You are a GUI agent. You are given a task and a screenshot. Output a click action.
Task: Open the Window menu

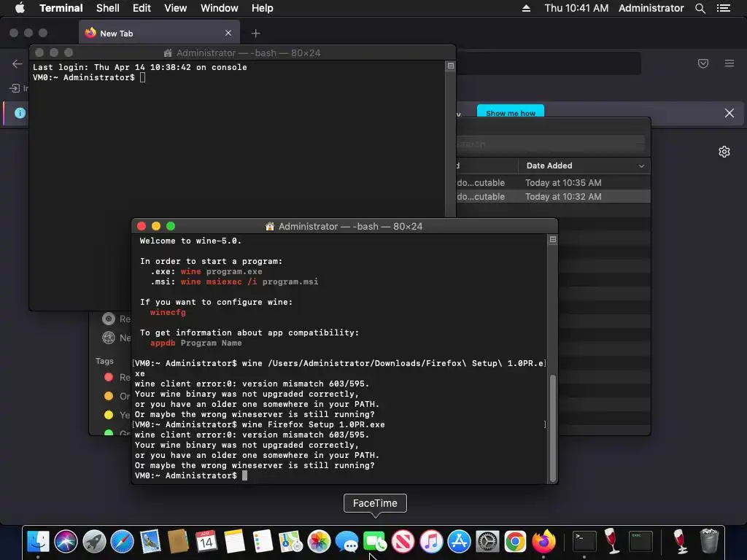coord(219,8)
